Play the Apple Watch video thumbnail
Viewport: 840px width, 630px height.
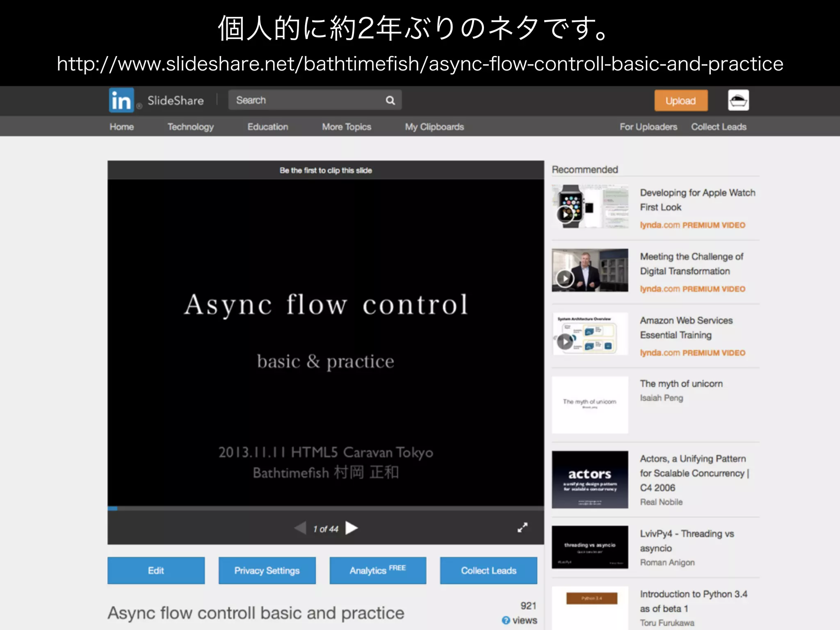point(590,206)
